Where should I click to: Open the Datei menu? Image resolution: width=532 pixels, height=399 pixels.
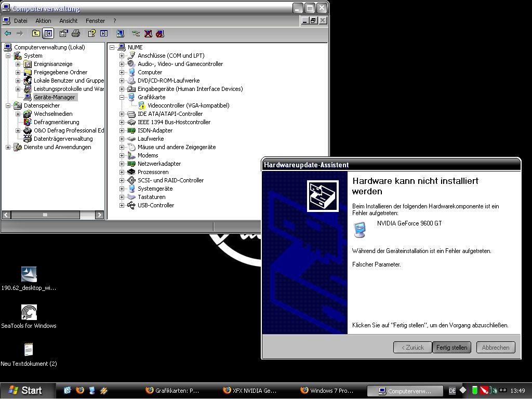[x=21, y=21]
